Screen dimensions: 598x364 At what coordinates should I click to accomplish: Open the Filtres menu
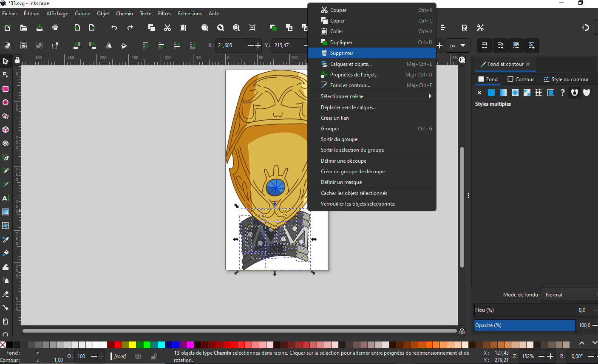165,13
